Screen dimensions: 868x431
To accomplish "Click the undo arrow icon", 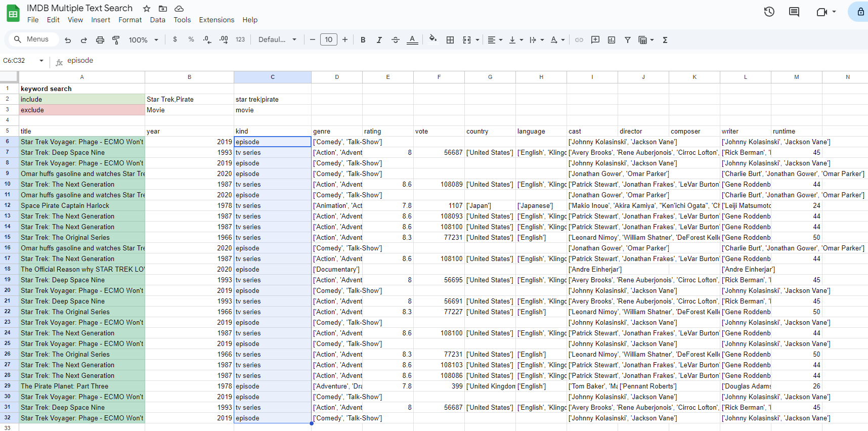I will click(x=68, y=40).
